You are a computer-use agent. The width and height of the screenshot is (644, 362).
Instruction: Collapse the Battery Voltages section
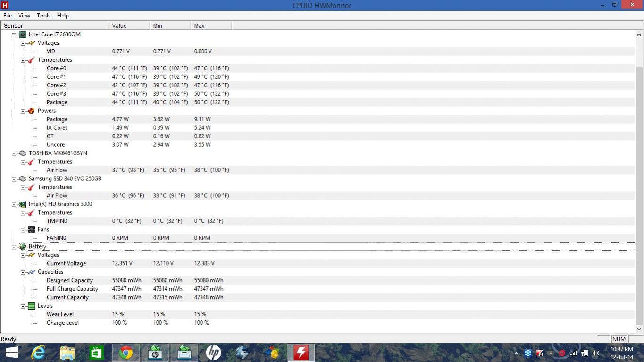[23, 255]
